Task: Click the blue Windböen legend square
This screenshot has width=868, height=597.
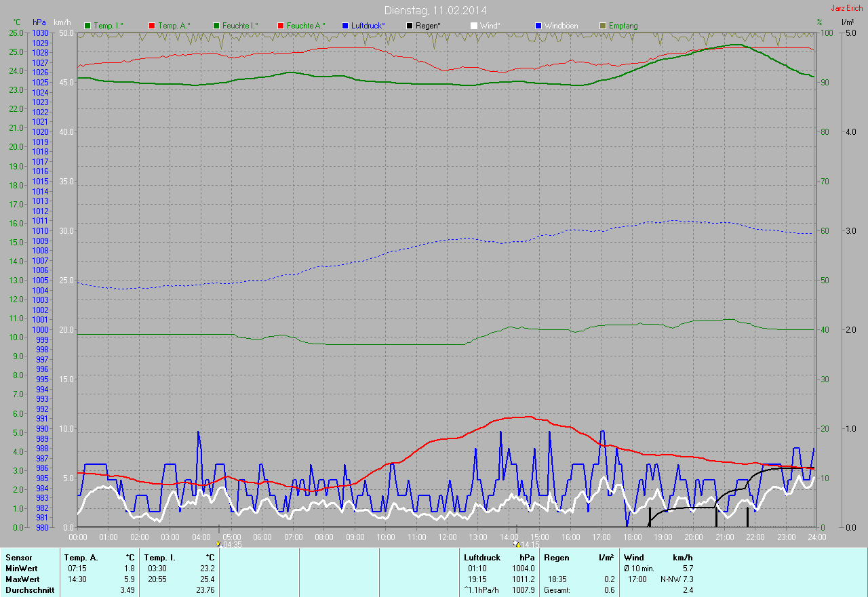Action: point(538,26)
